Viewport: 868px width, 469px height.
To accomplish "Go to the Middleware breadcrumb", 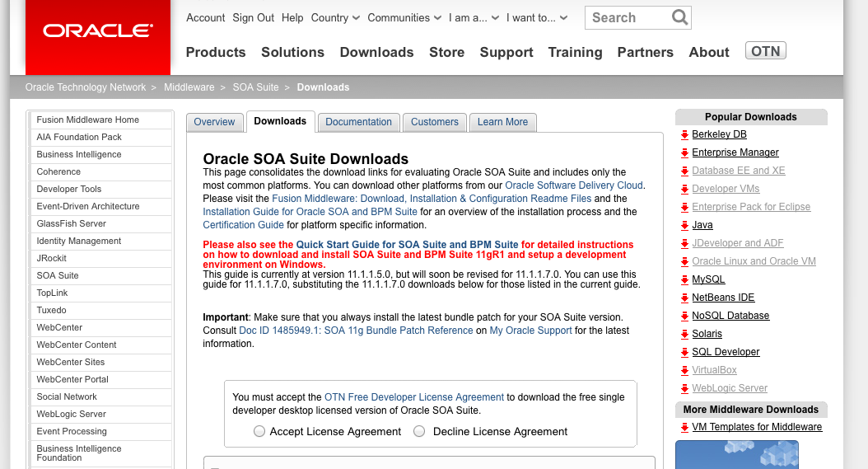I will click(189, 87).
